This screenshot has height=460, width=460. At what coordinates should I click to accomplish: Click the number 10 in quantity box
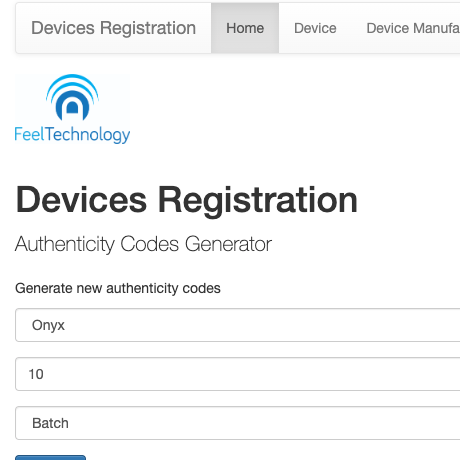pyautogui.click(x=36, y=374)
